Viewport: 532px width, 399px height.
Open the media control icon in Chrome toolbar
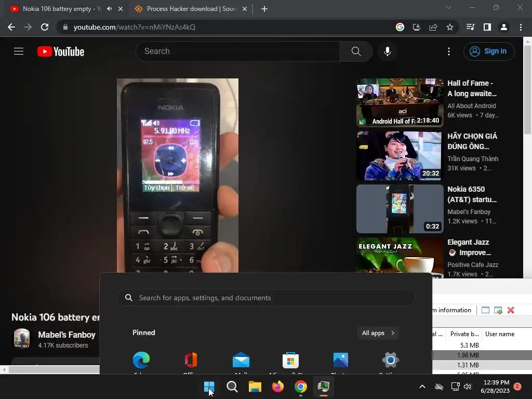click(x=471, y=27)
